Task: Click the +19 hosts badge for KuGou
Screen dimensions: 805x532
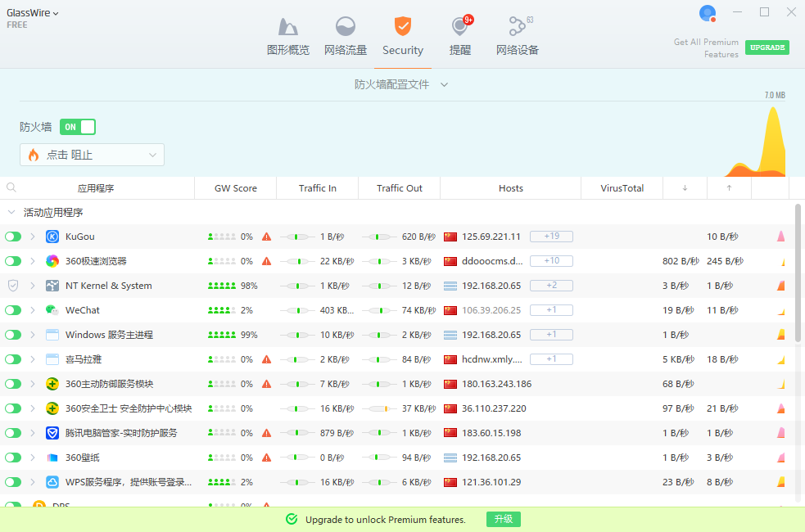Action: (x=551, y=237)
